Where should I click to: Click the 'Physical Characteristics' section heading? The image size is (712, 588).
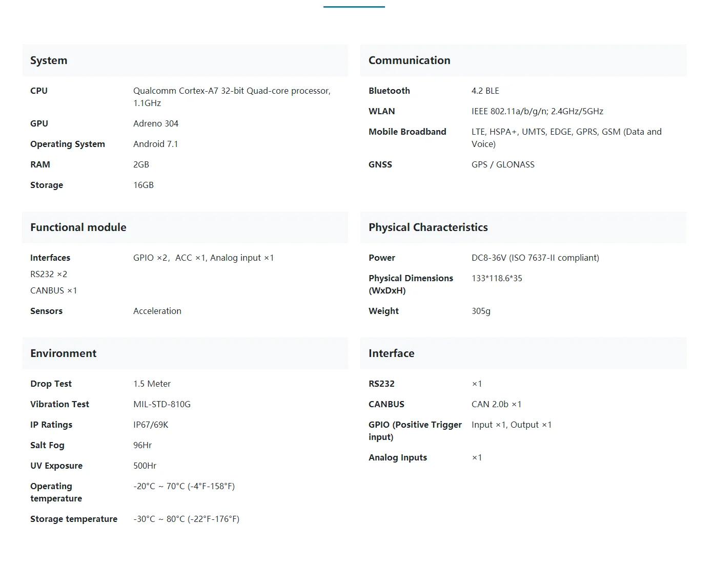click(x=428, y=227)
